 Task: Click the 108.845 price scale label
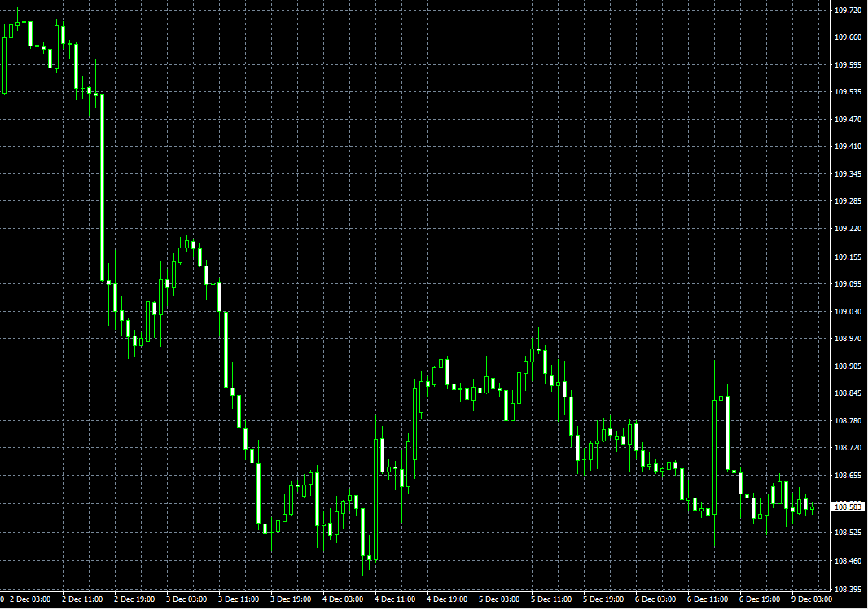[848, 393]
